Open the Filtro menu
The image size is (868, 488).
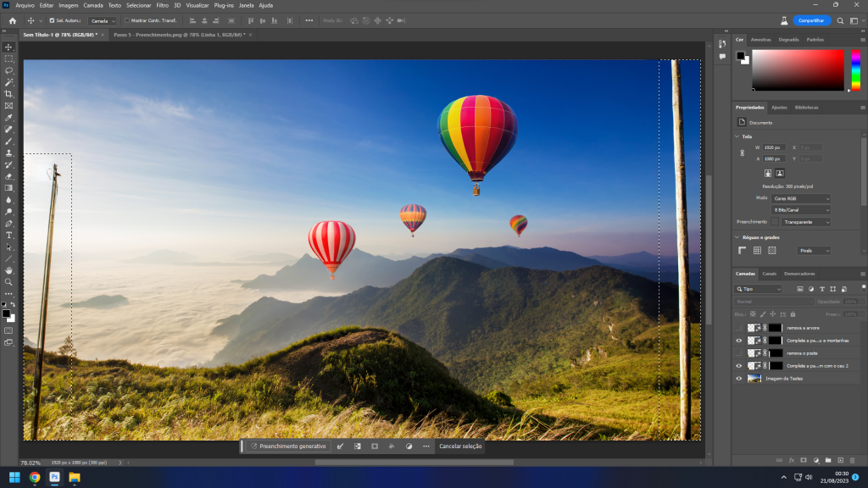(x=162, y=5)
